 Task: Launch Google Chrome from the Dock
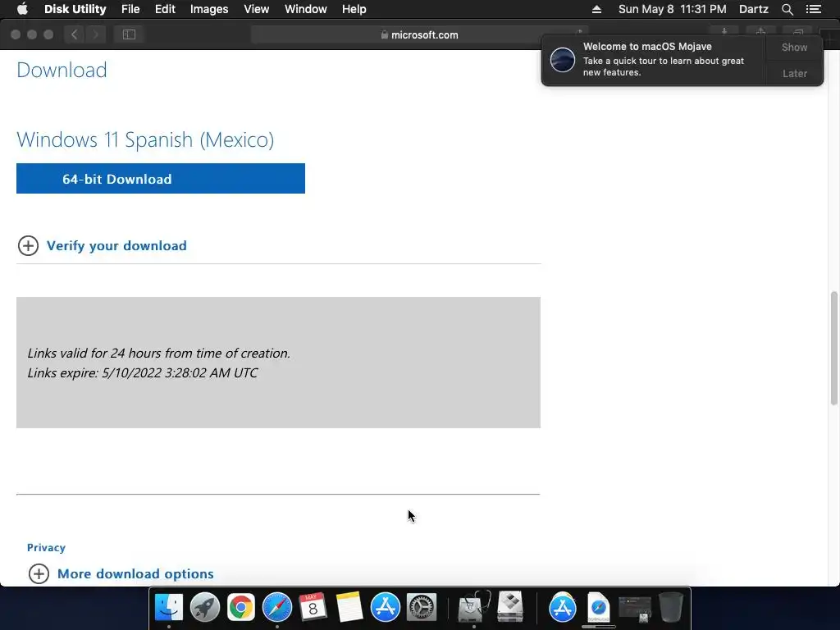[x=240, y=608]
